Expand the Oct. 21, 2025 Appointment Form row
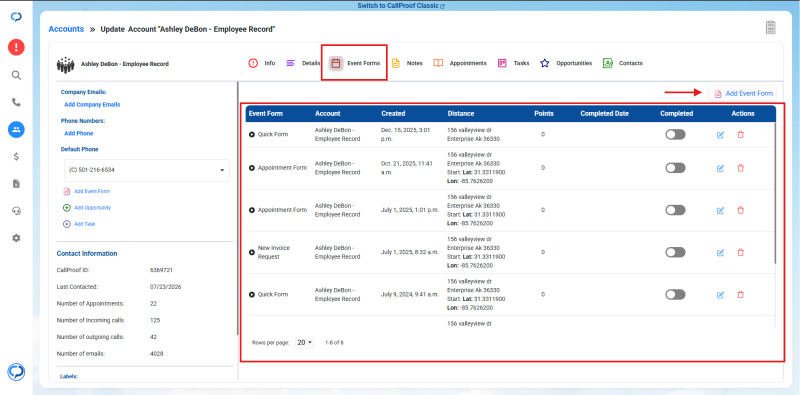The image size is (800, 395). click(252, 168)
